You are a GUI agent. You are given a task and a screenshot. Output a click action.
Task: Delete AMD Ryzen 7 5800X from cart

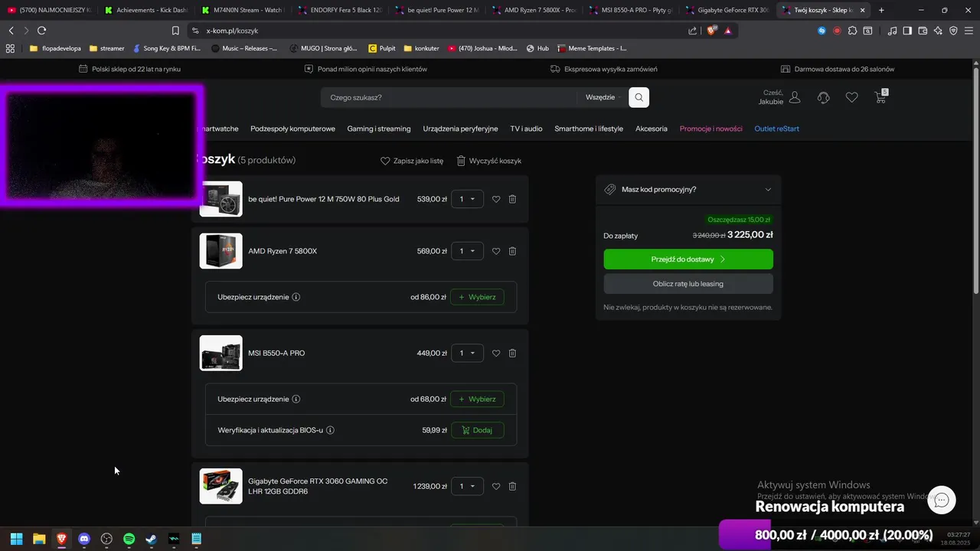click(512, 251)
